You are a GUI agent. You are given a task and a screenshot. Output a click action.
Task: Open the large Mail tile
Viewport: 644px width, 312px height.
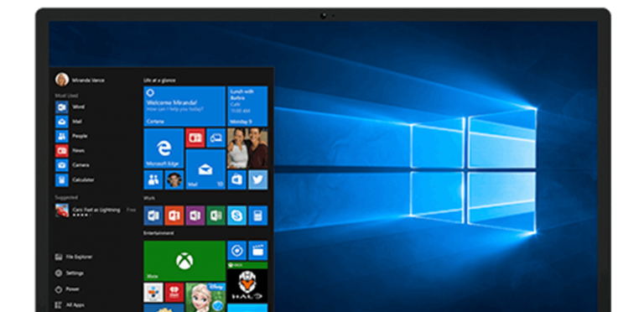tap(205, 169)
